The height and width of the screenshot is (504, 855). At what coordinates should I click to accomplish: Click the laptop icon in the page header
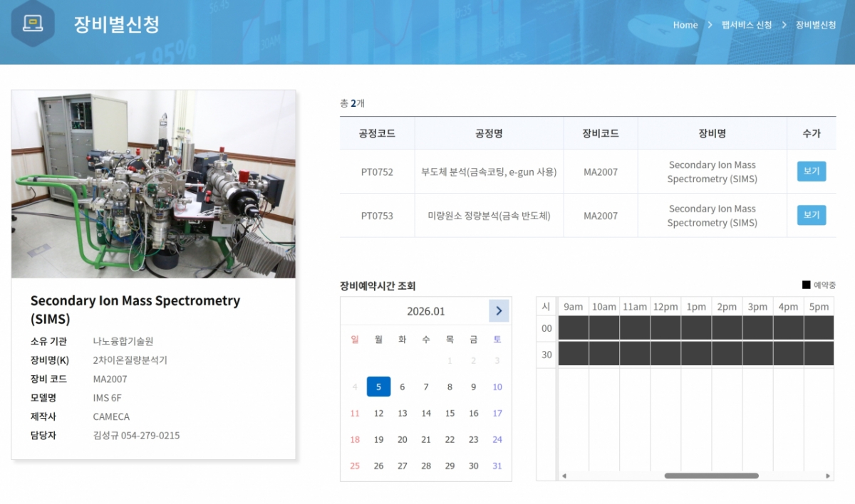[33, 23]
